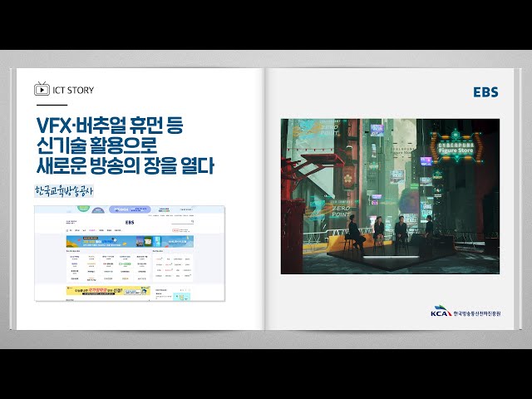Click the yellow banner in website screenshot
The width and height of the screenshot is (532, 399).
(x=108, y=290)
